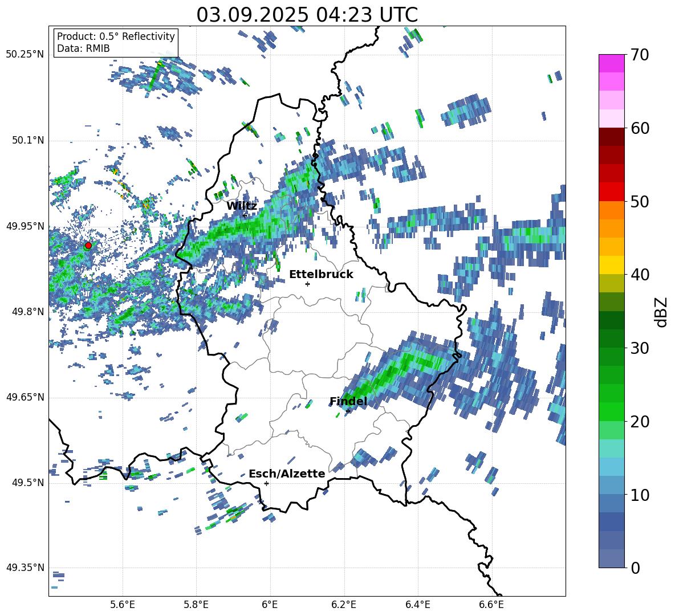Click the Esch/Alzette city label
Screen dimensions: 675x616
click(x=287, y=474)
